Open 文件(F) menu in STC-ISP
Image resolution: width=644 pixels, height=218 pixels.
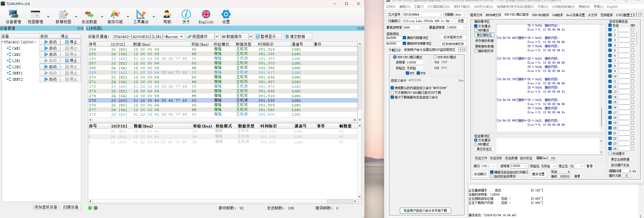pos(391,7)
